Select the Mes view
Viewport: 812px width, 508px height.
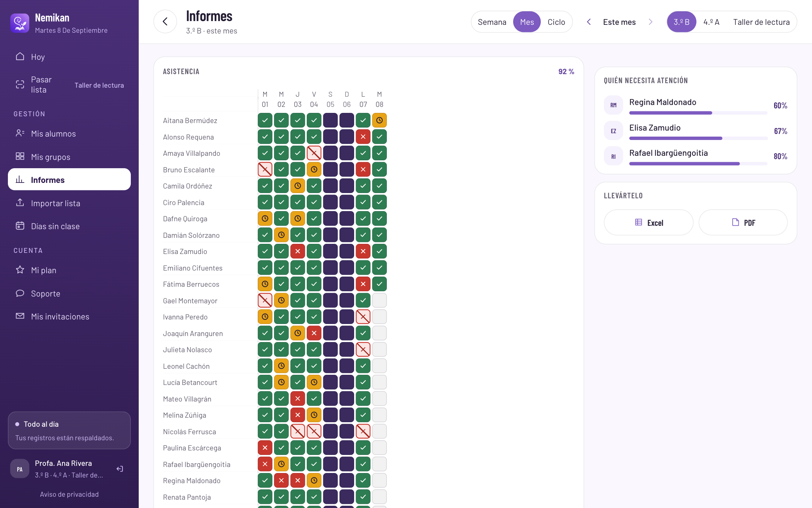(x=527, y=22)
